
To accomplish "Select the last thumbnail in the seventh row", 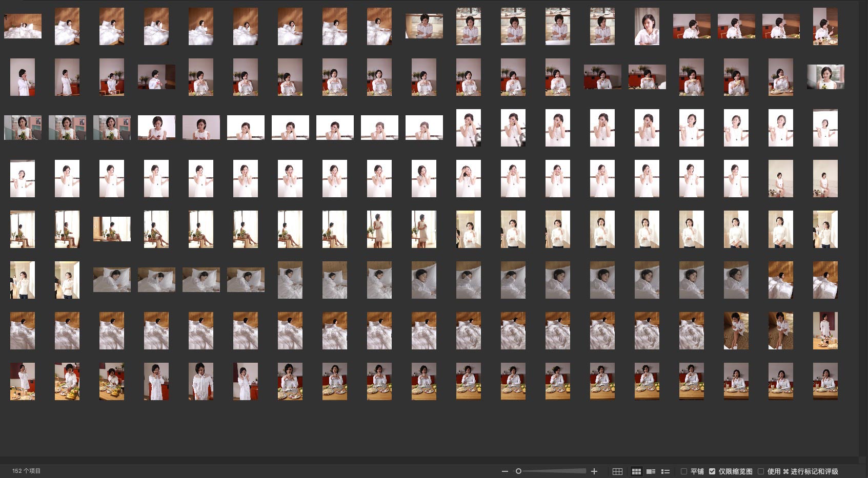I will (825, 330).
